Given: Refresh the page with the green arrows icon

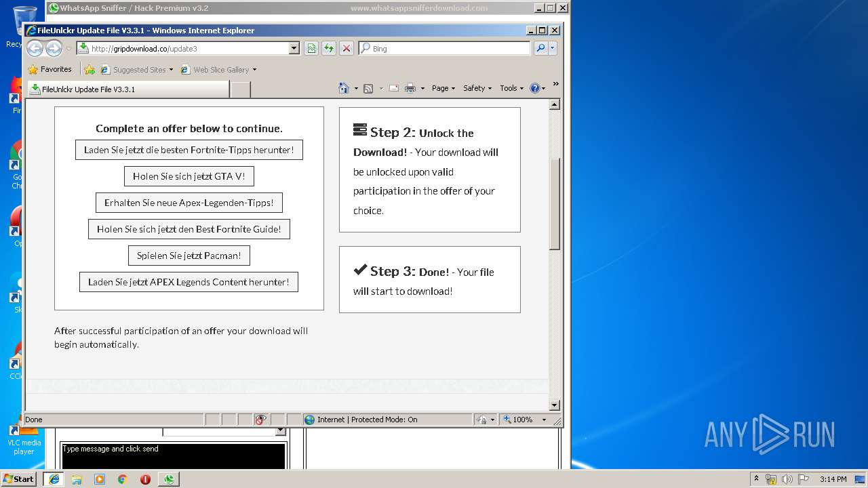Looking at the screenshot, I should [x=328, y=48].
